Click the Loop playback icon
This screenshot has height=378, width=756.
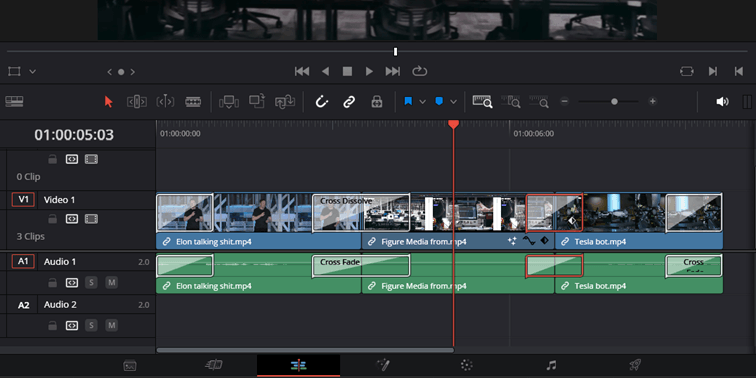click(x=419, y=71)
